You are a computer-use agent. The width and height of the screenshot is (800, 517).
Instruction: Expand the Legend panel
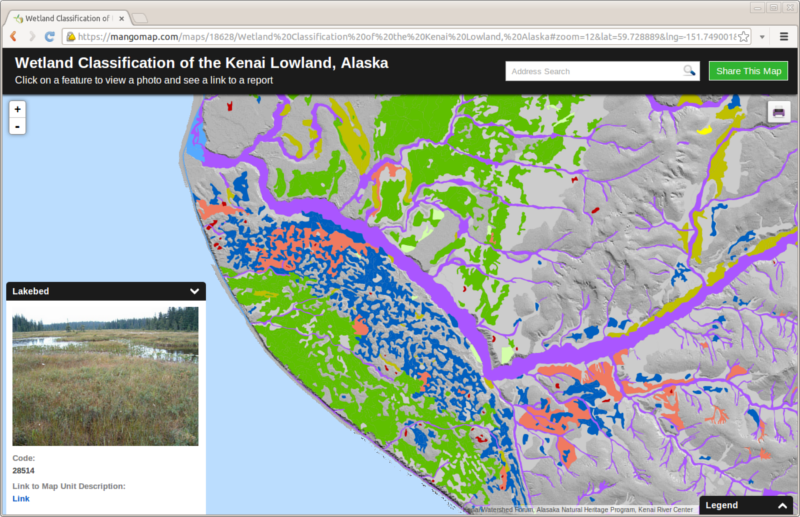(781, 505)
